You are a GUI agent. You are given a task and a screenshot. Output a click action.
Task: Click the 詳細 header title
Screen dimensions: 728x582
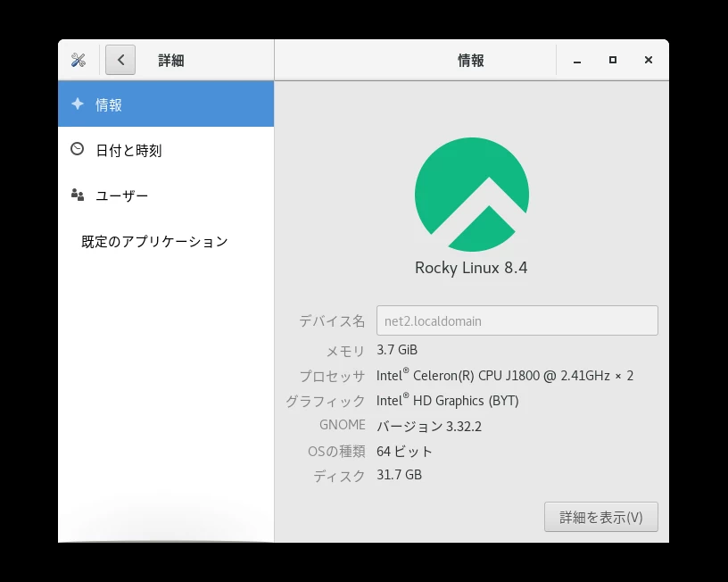tap(171, 61)
